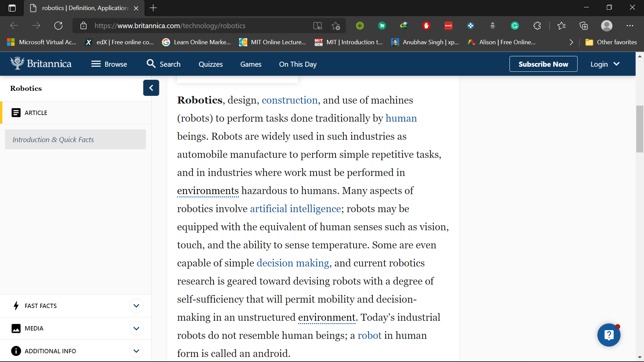Expand the Additional Info section
The image size is (644, 362).
136,351
